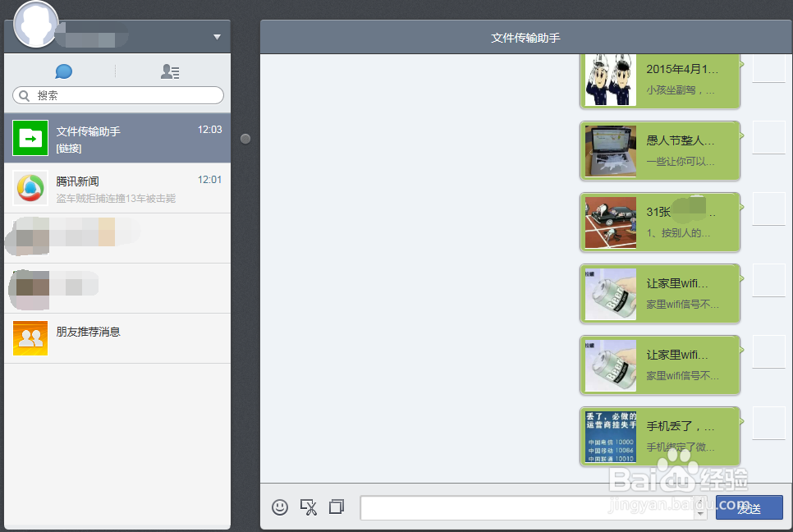Screen dimensions: 793x532
Task: Click the gray round panel divider handle
Action: pos(245,139)
